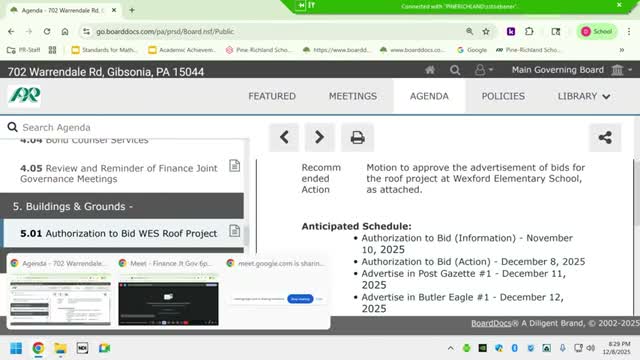
Task: Open Google bookmark
Action: (x=472, y=50)
